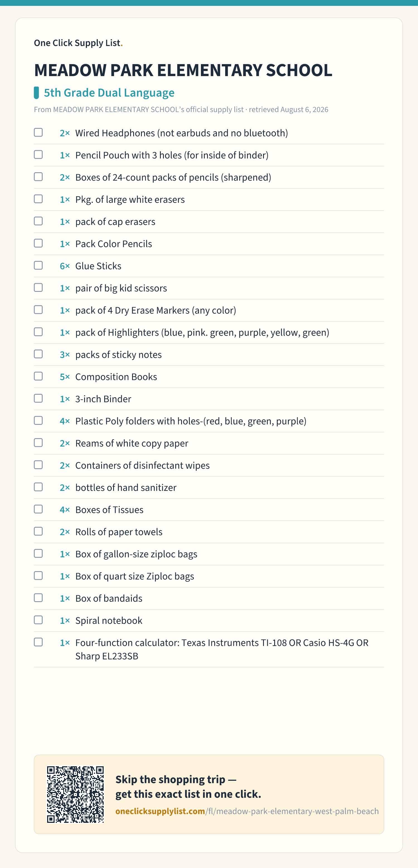The width and height of the screenshot is (418, 868).
Task: Tick the Four-function calculator checkbox
Action: point(38,642)
